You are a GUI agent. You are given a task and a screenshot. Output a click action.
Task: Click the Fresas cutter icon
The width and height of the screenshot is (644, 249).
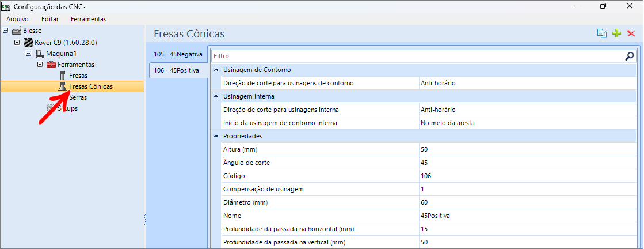coord(62,76)
